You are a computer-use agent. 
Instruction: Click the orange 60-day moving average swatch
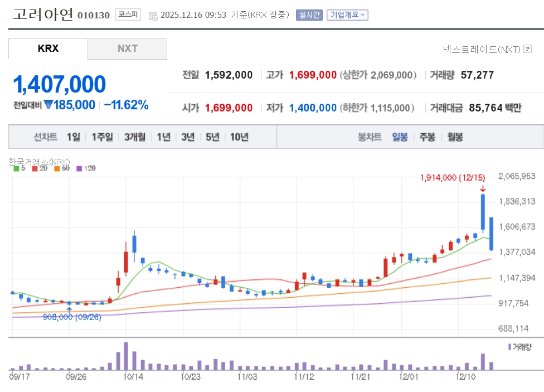click(x=56, y=168)
